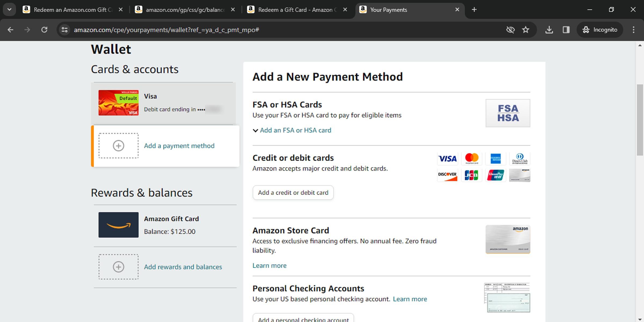
Task: Click the Add a credit or debit card button
Action: click(293, 192)
